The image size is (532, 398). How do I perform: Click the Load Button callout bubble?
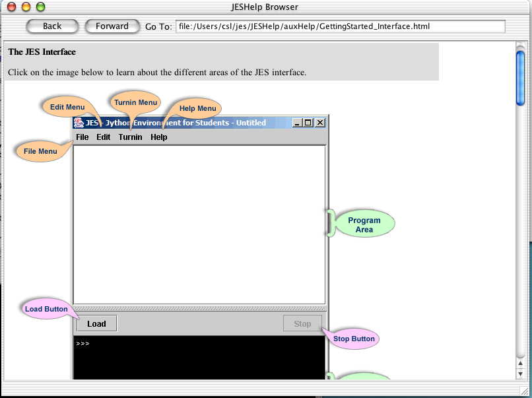46,309
